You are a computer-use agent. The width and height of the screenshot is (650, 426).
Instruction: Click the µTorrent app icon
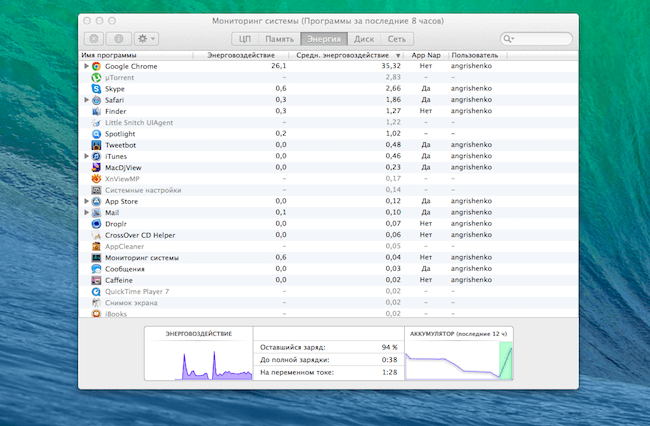click(x=96, y=77)
